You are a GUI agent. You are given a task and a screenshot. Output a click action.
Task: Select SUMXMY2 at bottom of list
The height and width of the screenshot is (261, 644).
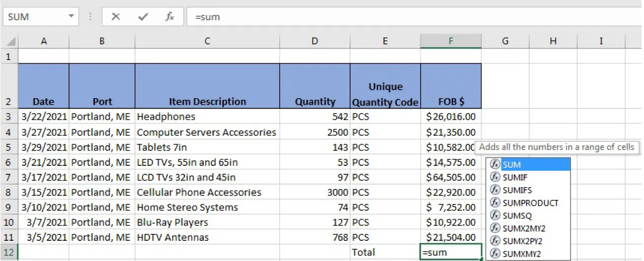tap(522, 254)
